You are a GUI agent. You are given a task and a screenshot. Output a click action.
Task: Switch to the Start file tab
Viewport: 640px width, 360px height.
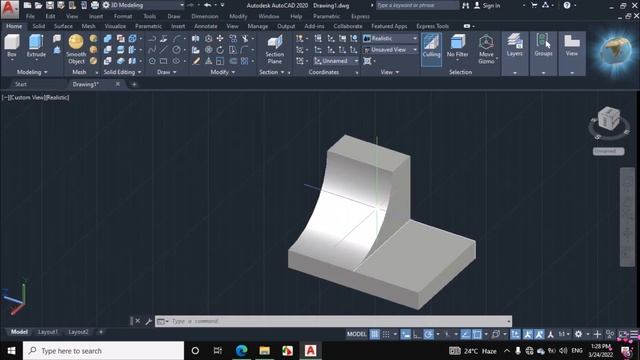coord(21,84)
